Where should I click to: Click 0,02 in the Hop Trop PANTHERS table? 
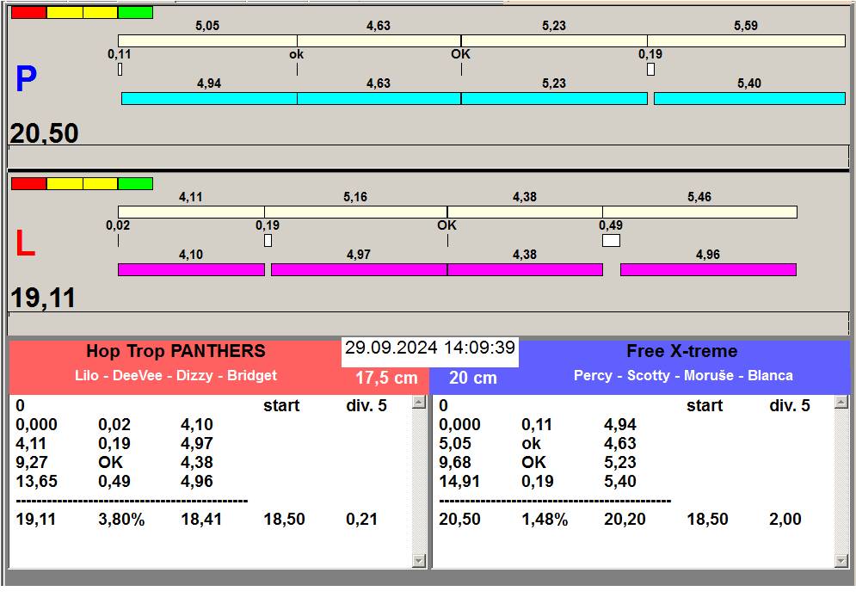coord(114,425)
